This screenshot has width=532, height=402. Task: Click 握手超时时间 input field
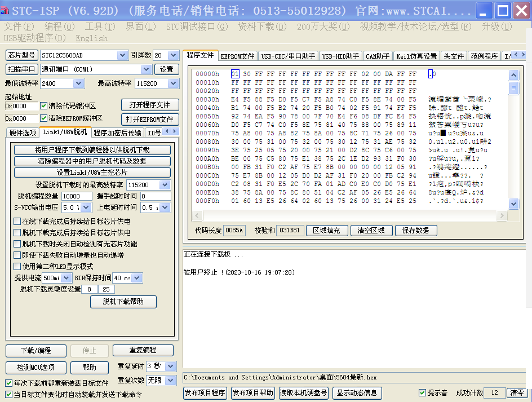[x=156, y=196]
